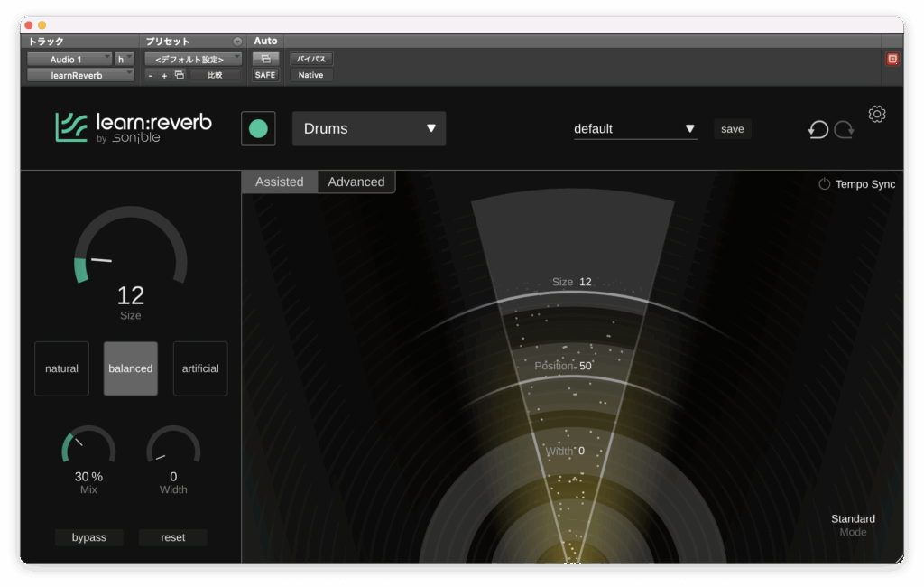Click the preset copy settings icon

coord(180,75)
